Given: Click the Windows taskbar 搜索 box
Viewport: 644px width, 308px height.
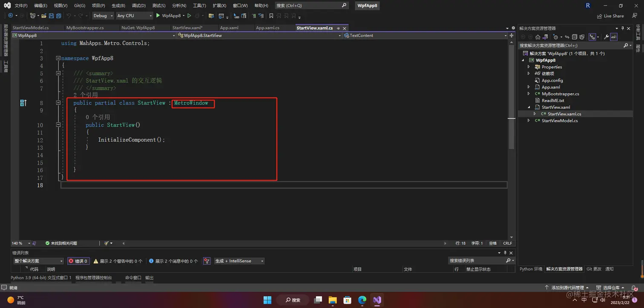Looking at the screenshot, I should 293,300.
